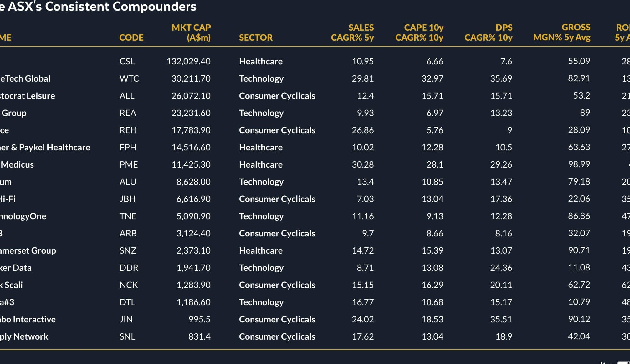Click sales CAGR 24.02 in JIN row
The width and height of the screenshot is (630, 364).
363,319
